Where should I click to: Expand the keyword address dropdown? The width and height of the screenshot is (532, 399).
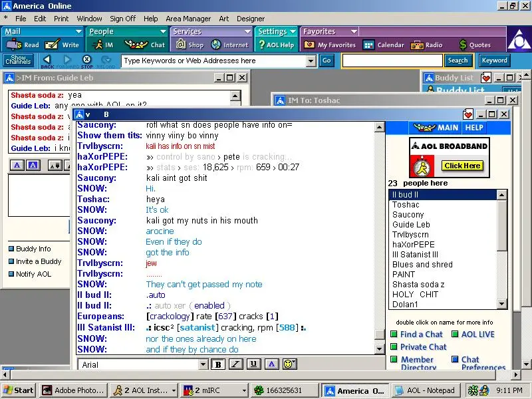(311, 61)
